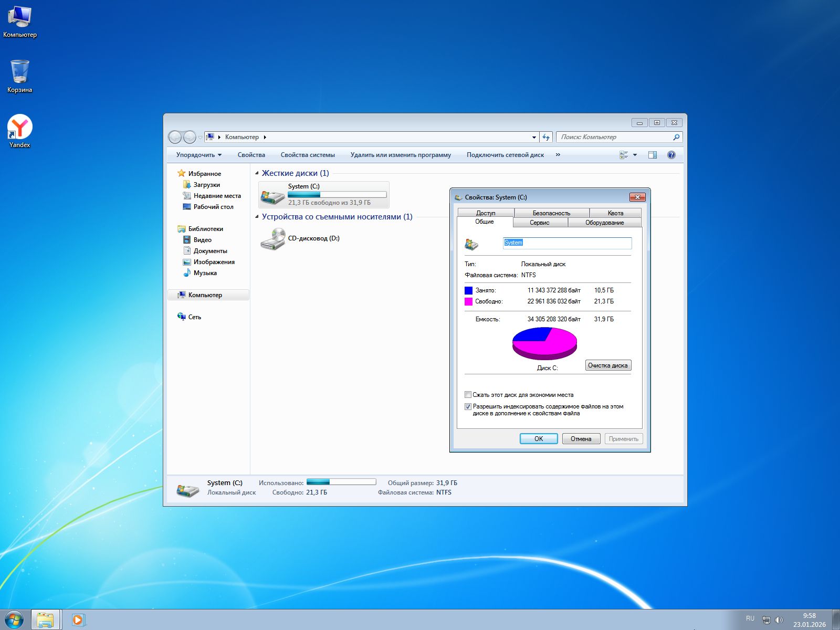
Task: Open the Безопасность tab
Action: click(x=551, y=213)
